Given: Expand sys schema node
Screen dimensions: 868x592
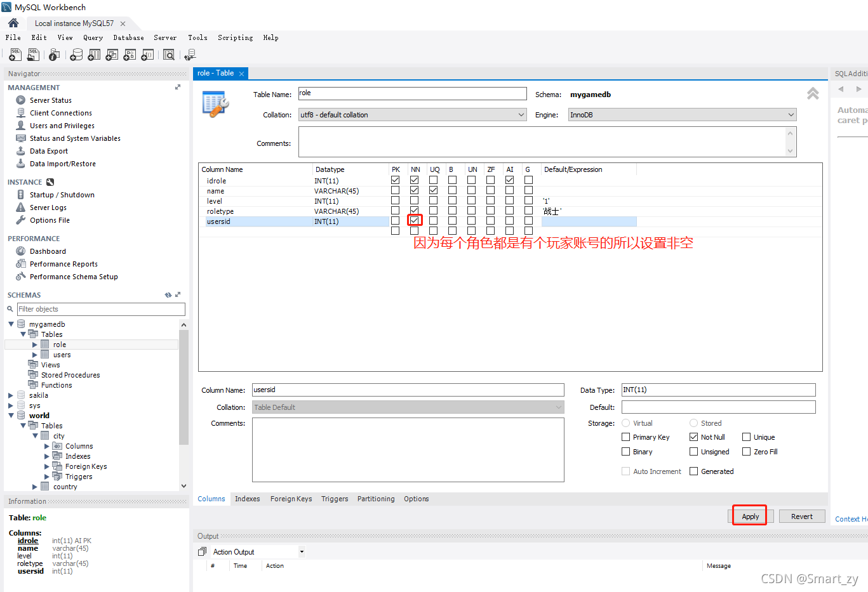Looking at the screenshot, I should (x=11, y=405).
